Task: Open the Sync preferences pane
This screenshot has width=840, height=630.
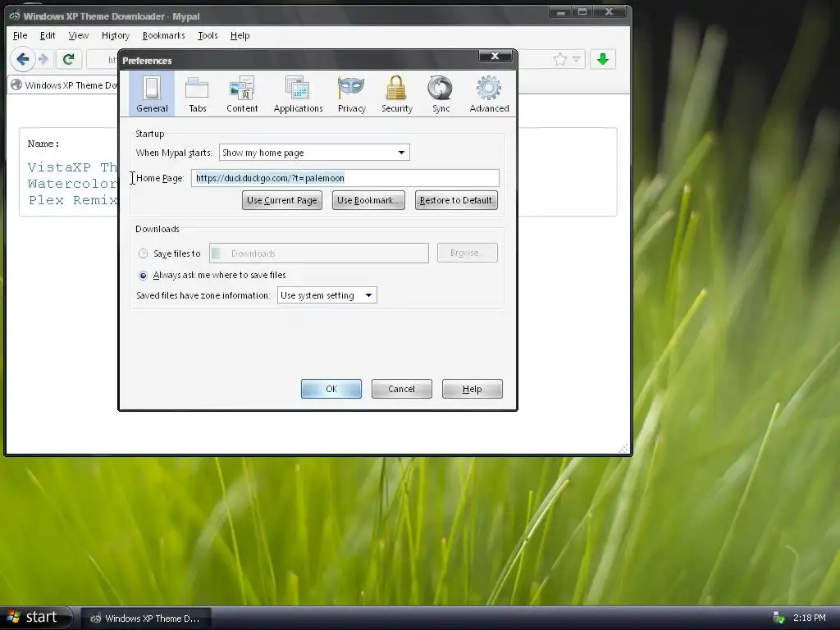Action: 441,94
